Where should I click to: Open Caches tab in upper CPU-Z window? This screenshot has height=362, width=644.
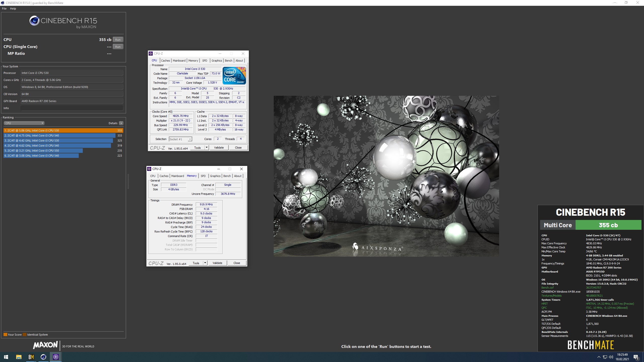[x=165, y=61]
